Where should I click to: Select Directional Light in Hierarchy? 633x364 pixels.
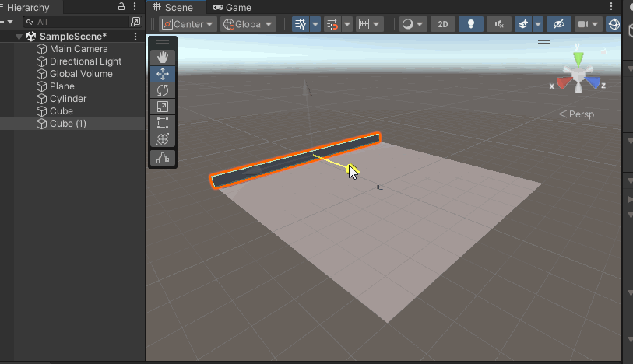tap(86, 61)
